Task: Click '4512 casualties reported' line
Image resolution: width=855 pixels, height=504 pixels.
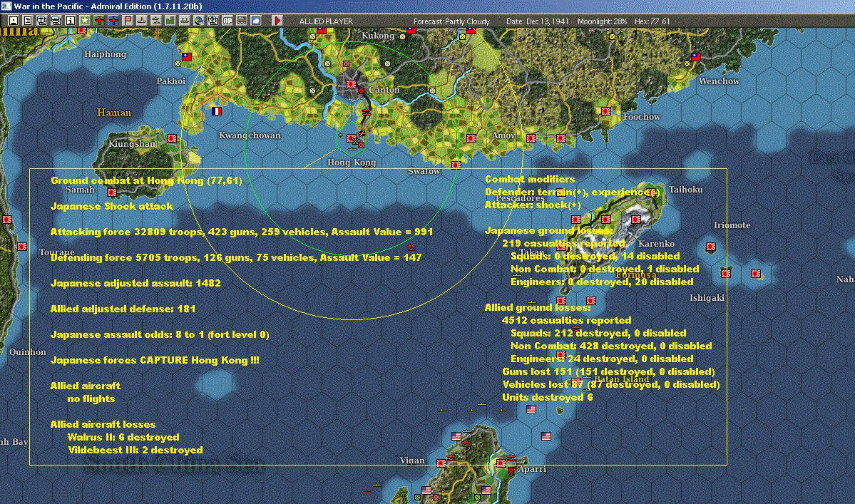Action: coord(566,320)
